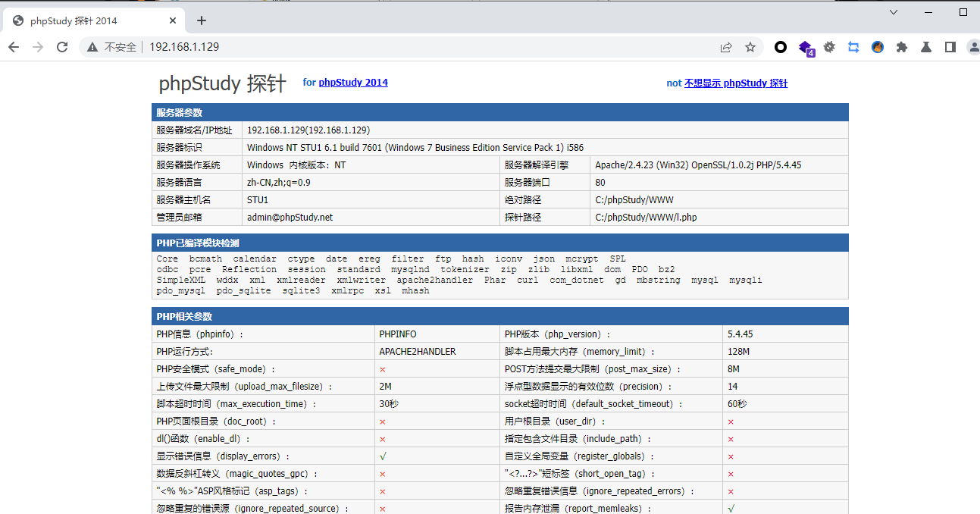Click the report_memleaks check mark

731,509
